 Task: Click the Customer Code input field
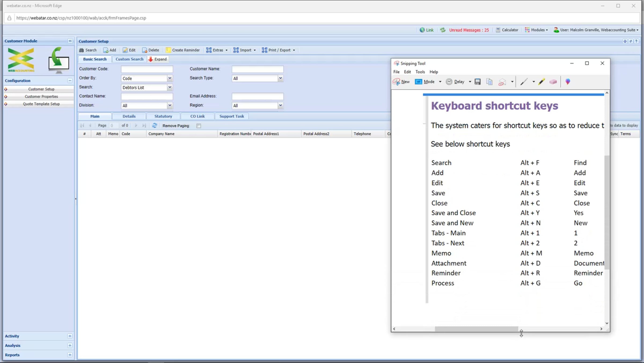pyautogui.click(x=147, y=69)
